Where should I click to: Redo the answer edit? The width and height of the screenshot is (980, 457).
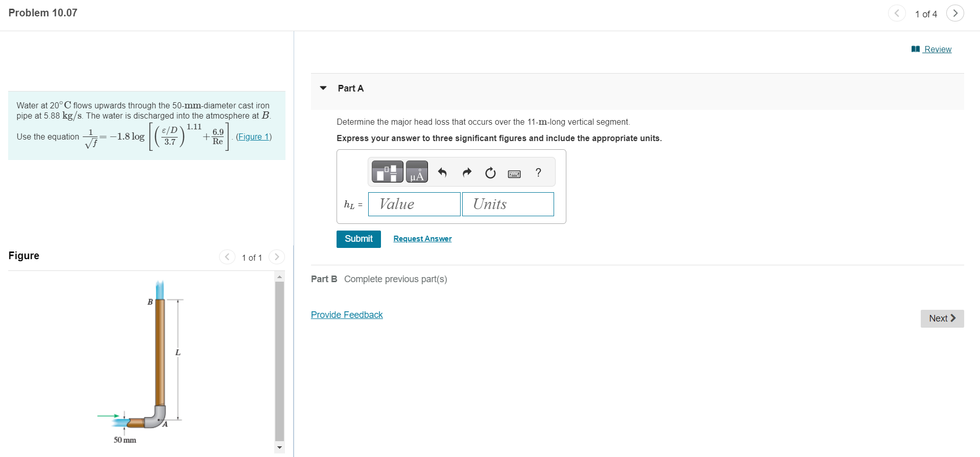pos(467,173)
